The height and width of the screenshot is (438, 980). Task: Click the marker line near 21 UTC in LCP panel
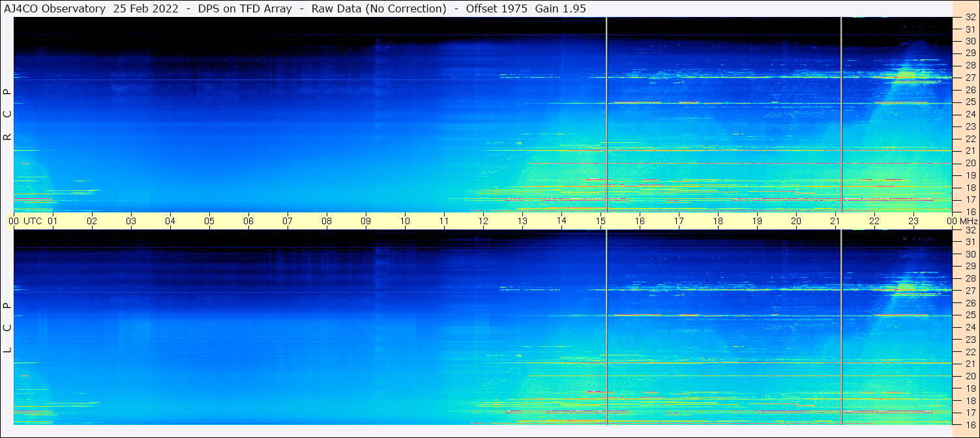tap(841, 328)
